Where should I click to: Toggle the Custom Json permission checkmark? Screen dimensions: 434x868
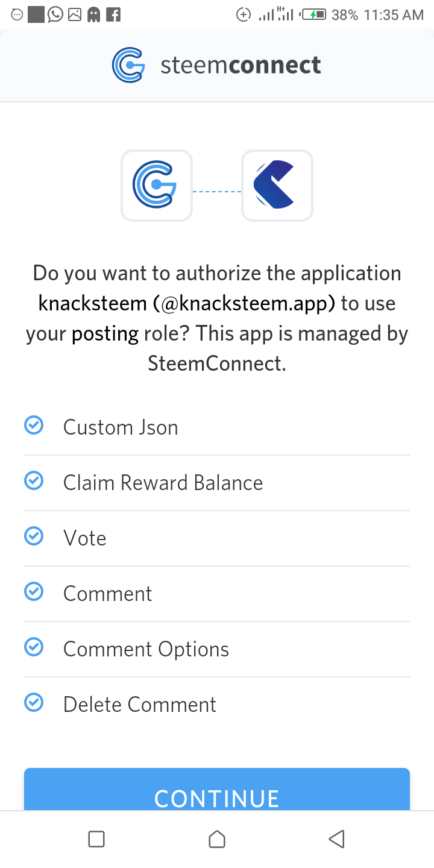pos(34,426)
